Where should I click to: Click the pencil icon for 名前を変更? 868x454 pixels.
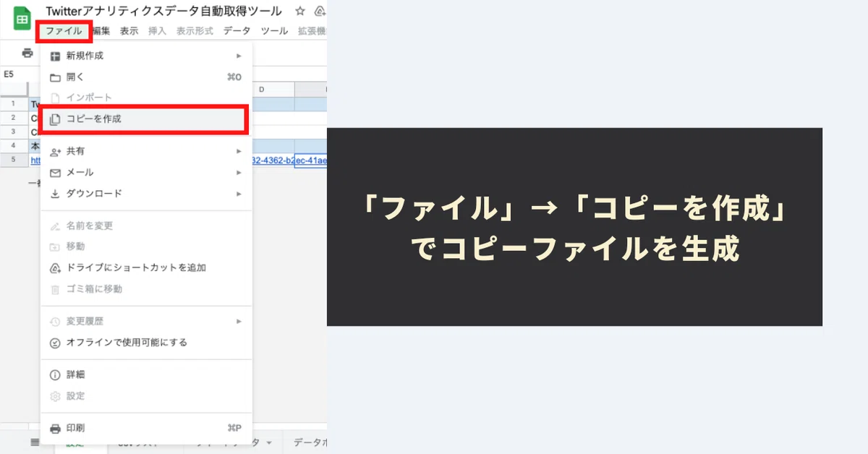click(x=55, y=226)
